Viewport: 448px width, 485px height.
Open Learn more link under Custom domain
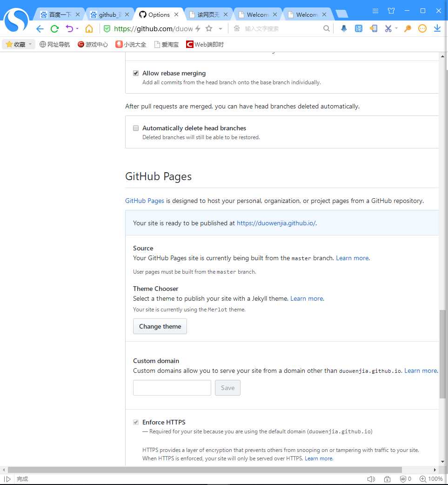421,370
